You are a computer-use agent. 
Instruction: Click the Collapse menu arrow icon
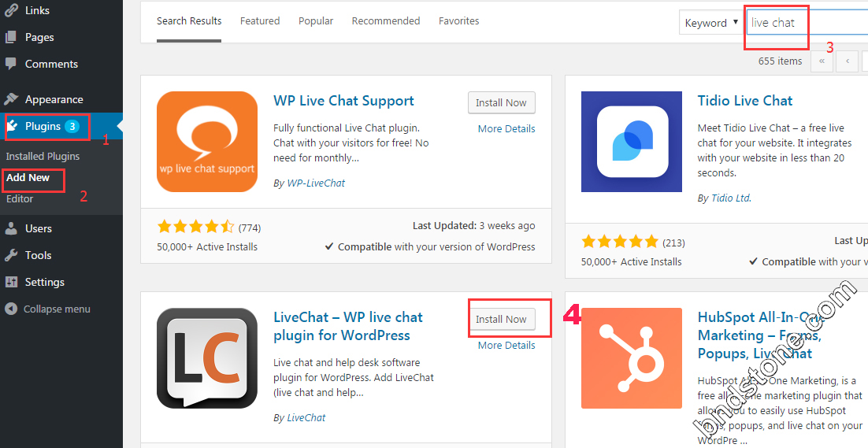pos(11,309)
